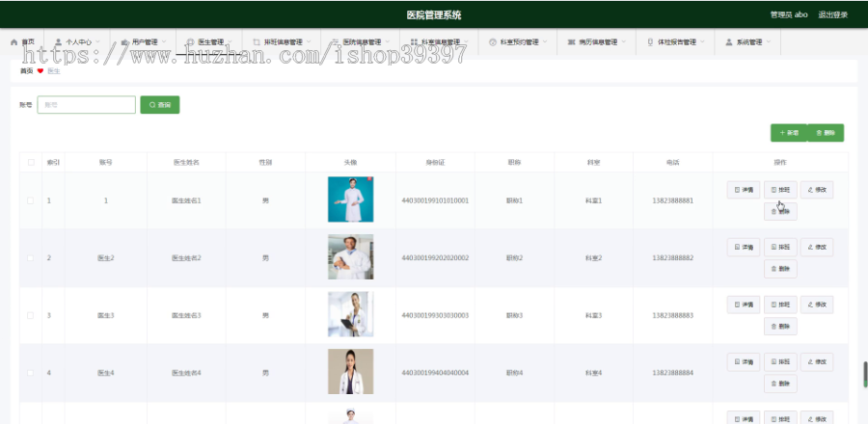Click 删除 delete button for 医生4
The image size is (868, 424).
click(x=780, y=384)
